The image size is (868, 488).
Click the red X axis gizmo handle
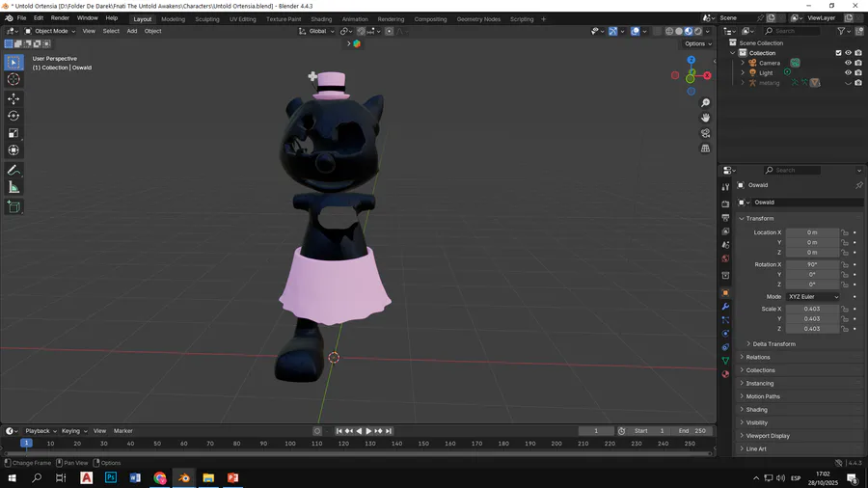707,76
